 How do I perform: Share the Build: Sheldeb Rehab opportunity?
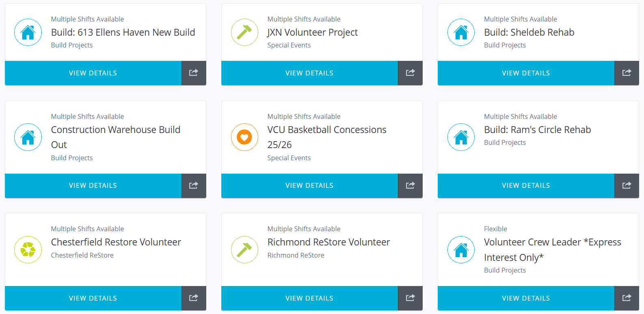pyautogui.click(x=627, y=73)
